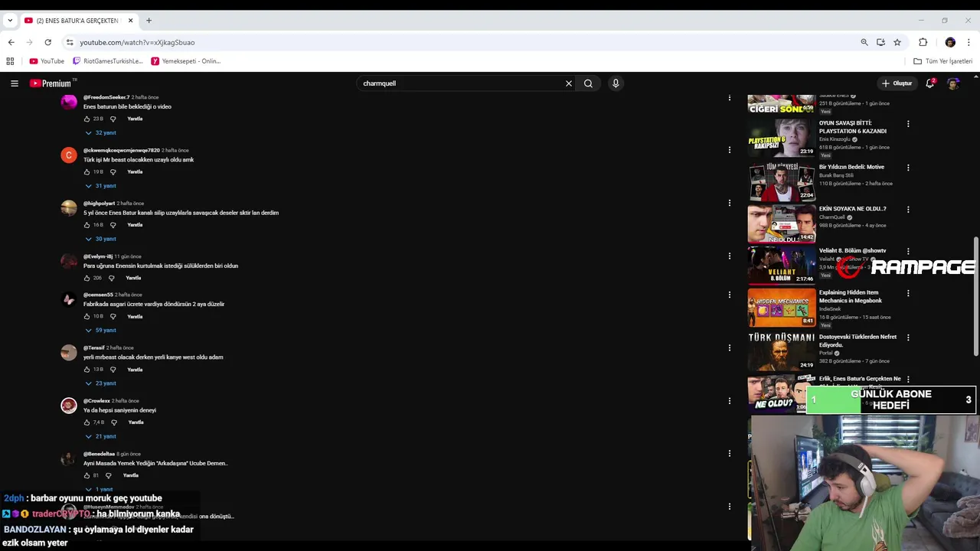This screenshot has width=980, height=551.
Task: Click the address bar URL
Action: point(138,43)
